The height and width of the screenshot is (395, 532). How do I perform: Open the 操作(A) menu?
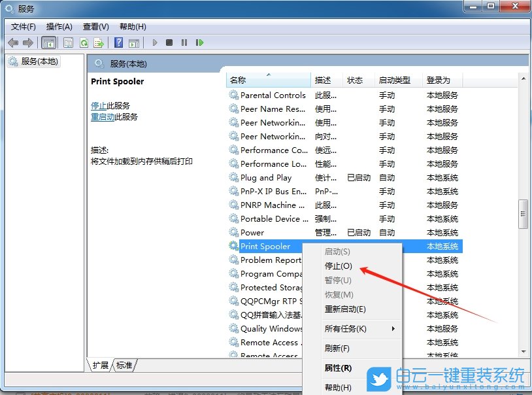pyautogui.click(x=59, y=27)
